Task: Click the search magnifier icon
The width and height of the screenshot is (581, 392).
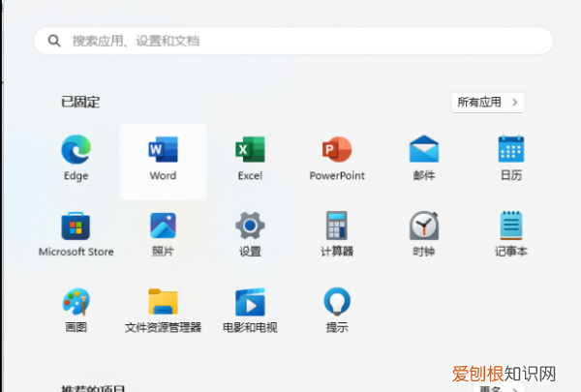Action: [54, 41]
